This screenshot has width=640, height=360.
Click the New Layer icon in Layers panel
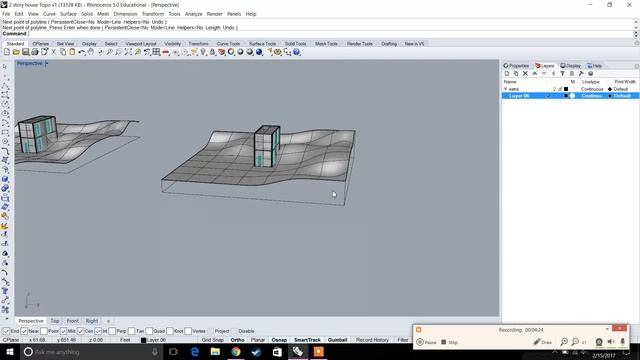pos(507,73)
